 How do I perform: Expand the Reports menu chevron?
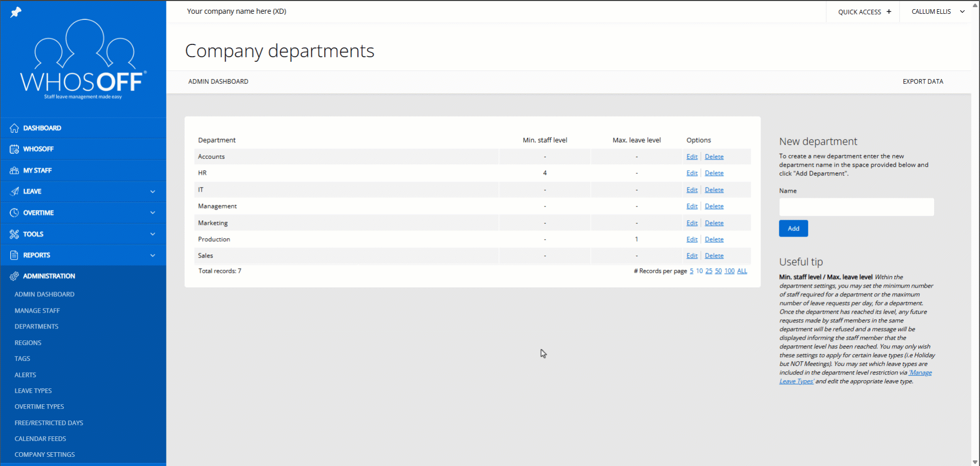(153, 255)
